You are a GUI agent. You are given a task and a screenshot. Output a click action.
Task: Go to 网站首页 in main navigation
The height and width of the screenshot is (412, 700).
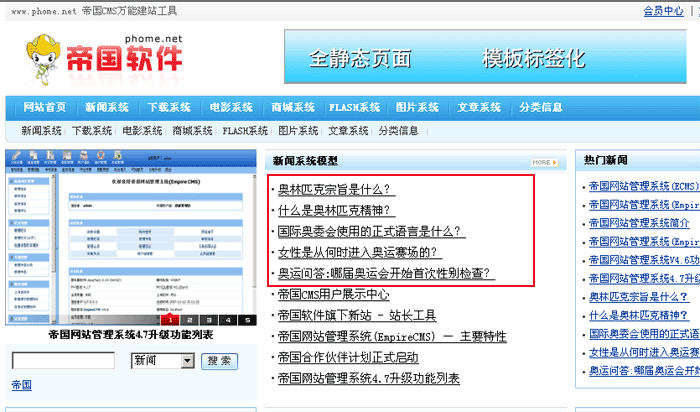coord(45,107)
